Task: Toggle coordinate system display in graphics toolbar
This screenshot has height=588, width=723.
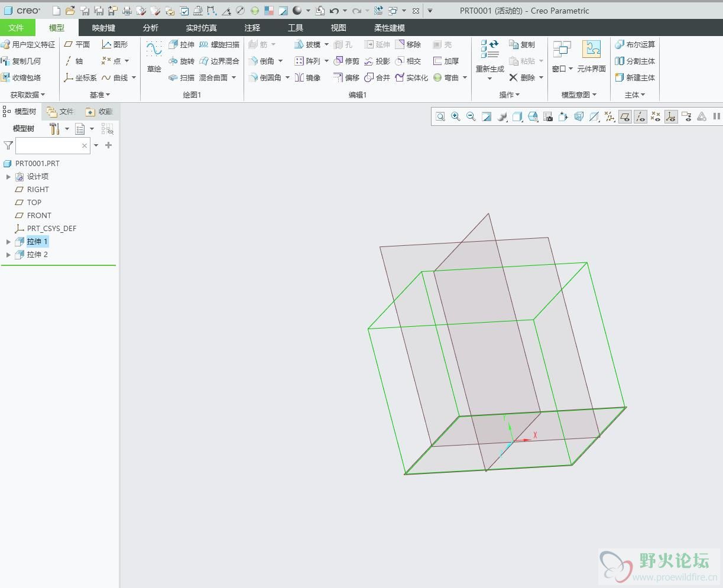Action: 671,116
